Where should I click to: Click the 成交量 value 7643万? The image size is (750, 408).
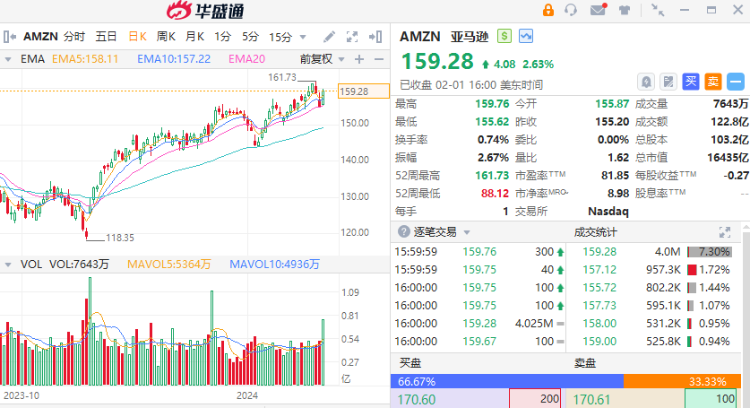tap(730, 104)
